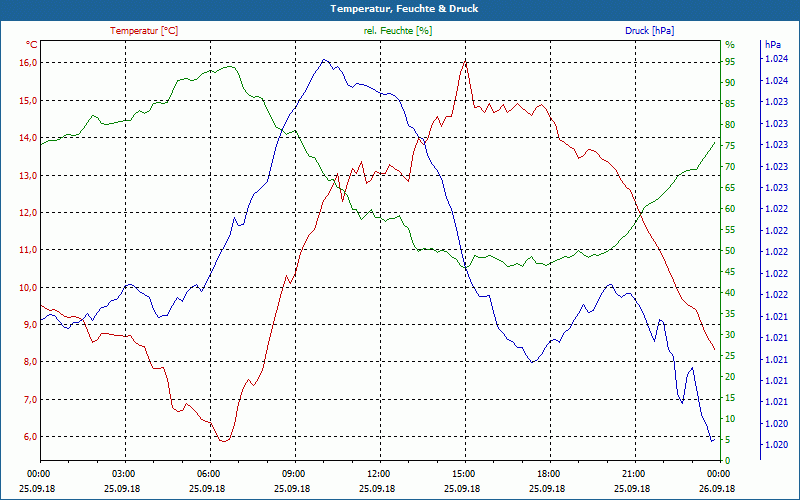Click the "20" humidity axis value
The height and width of the screenshot is (500, 800).
730,377
